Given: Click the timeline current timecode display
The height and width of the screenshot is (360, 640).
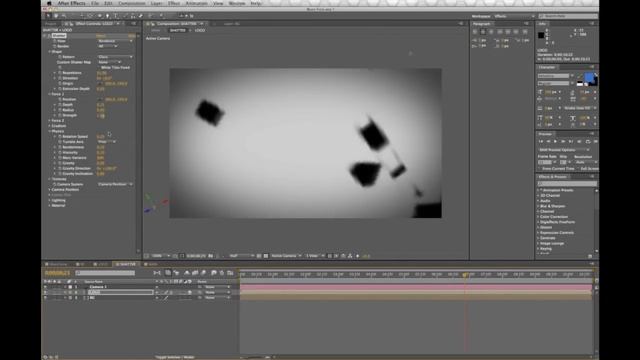Looking at the screenshot, I should coord(57,273).
